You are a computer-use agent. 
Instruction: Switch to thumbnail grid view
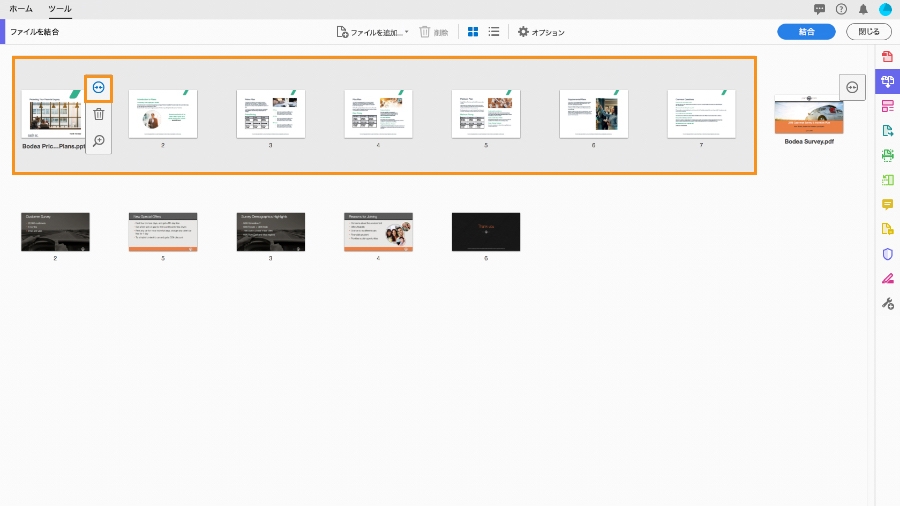pyautogui.click(x=473, y=32)
